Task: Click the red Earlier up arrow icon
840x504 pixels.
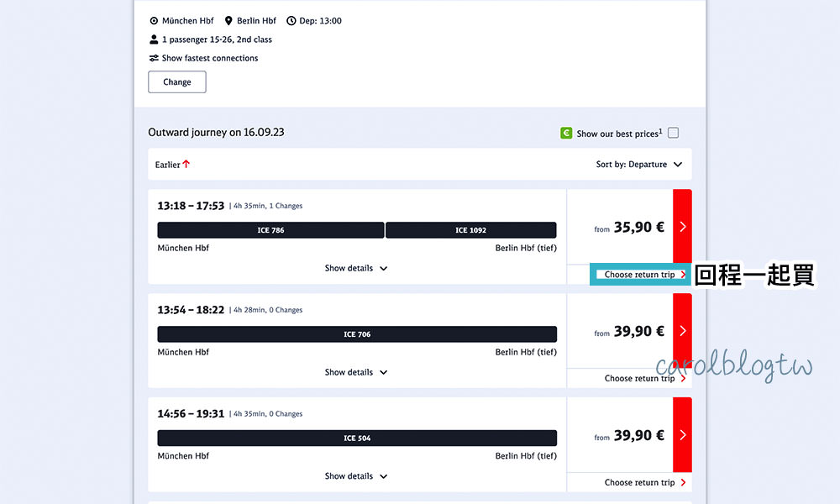Action: tap(186, 165)
